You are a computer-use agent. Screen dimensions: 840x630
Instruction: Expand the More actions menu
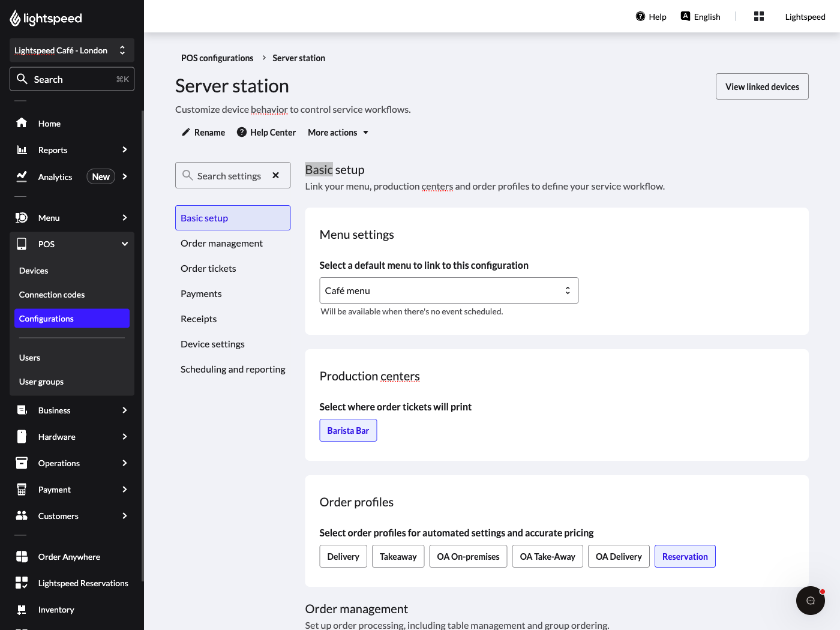tap(337, 132)
